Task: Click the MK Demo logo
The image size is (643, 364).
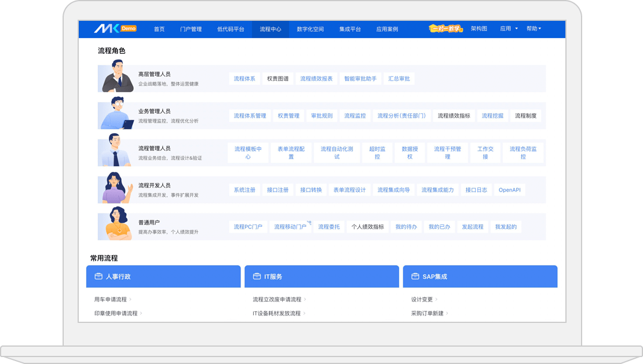Action: (115, 28)
